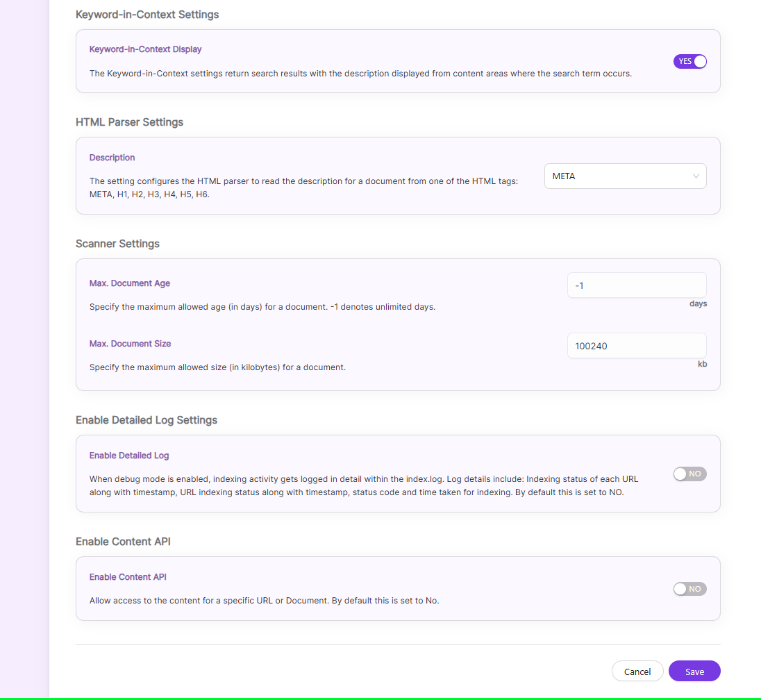Click the chevron arrow in the META dropdown
The width and height of the screenshot is (761, 700).
coord(696,176)
